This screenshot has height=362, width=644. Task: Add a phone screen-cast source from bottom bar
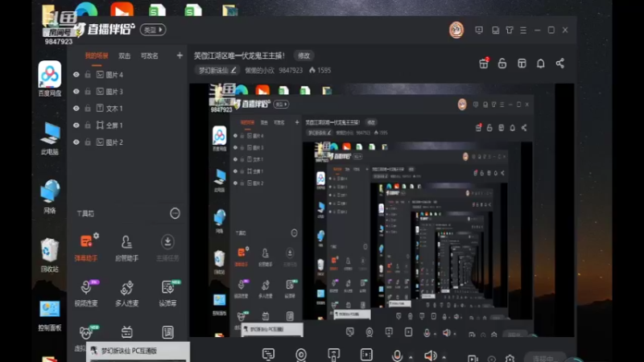click(x=333, y=354)
